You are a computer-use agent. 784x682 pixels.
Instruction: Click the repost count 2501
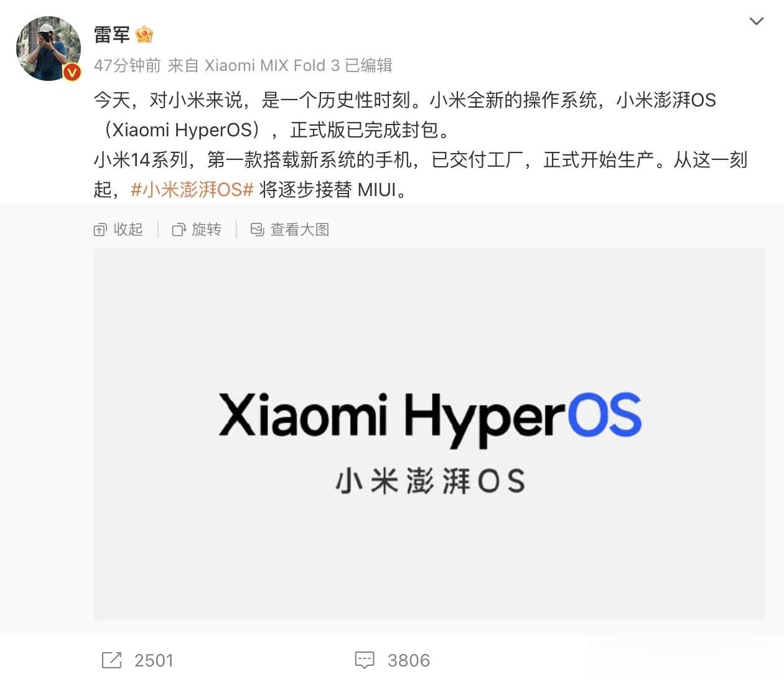(x=154, y=660)
